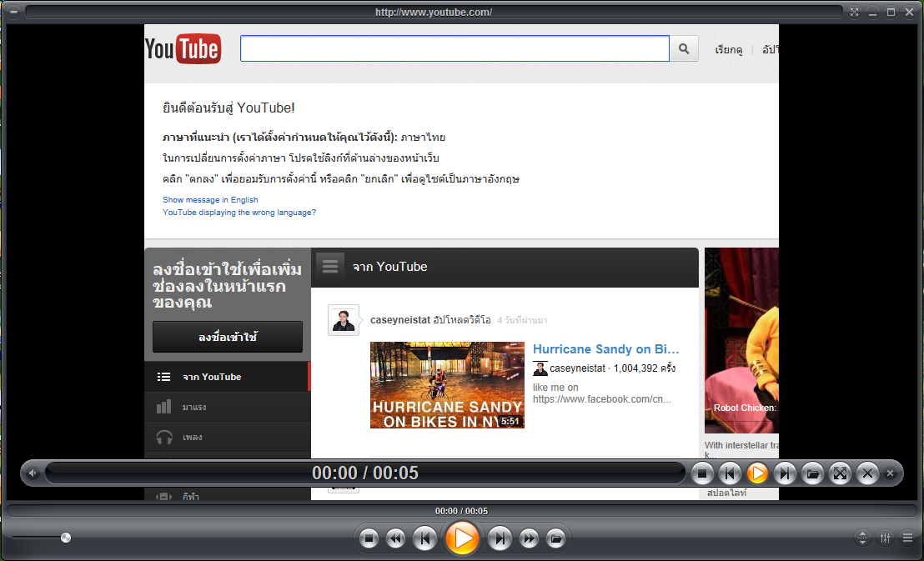Stop playback using the main bar stop button
924x561 pixels.
(x=369, y=538)
